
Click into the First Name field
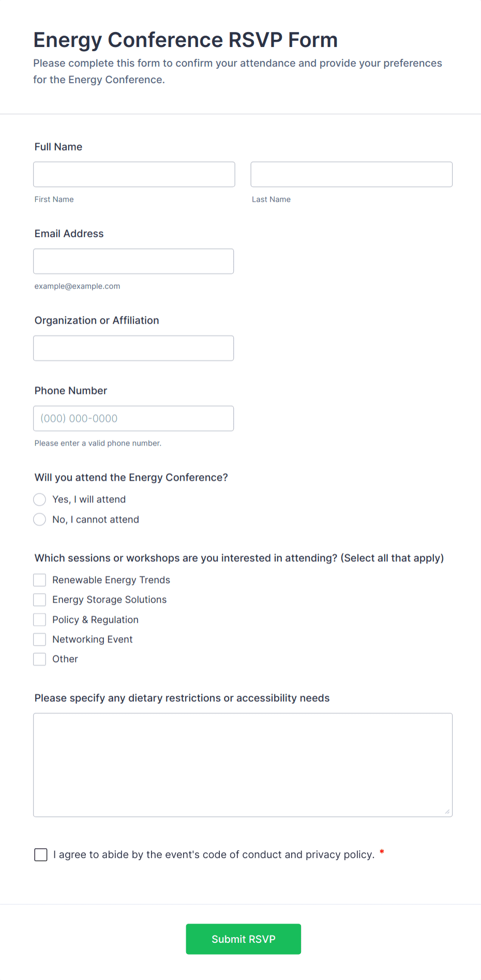(133, 174)
